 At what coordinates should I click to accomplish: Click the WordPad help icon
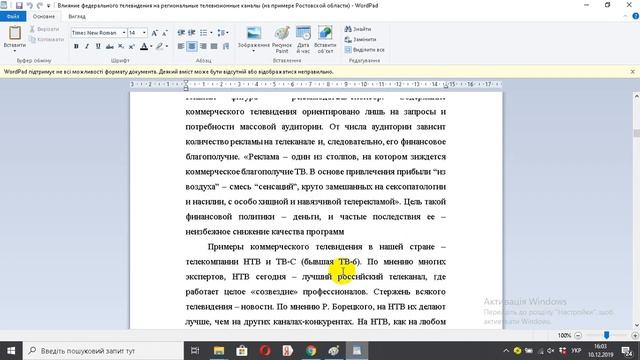pyautogui.click(x=636, y=16)
